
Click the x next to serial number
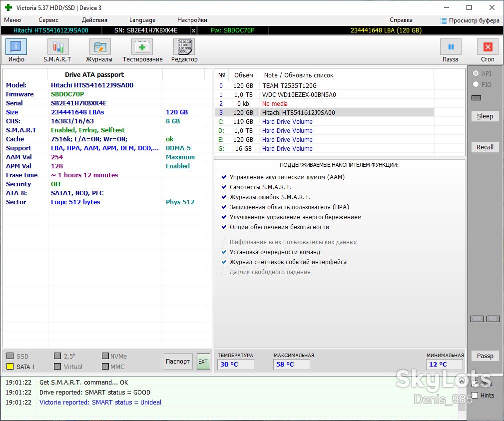[193, 30]
